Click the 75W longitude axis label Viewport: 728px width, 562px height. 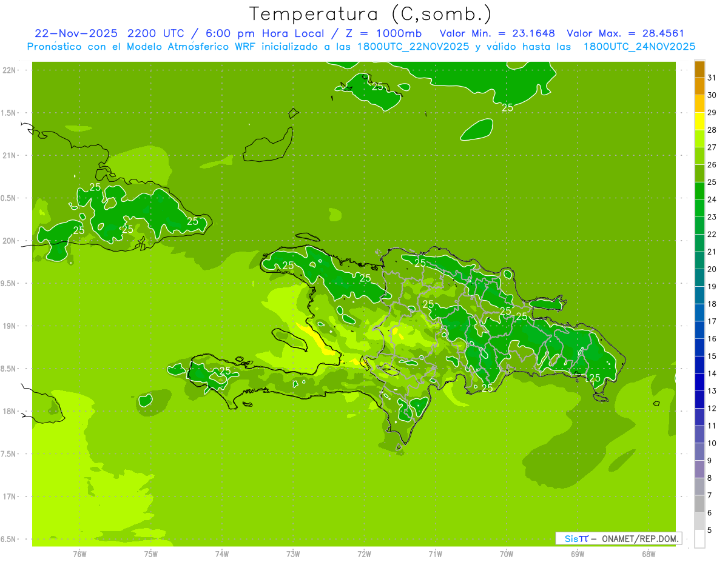(x=151, y=554)
